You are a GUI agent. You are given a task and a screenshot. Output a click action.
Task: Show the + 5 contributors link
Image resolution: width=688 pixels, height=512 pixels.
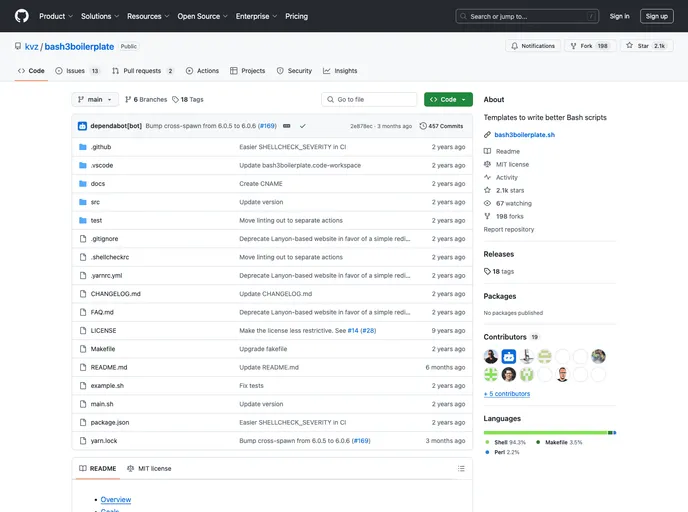pos(507,394)
